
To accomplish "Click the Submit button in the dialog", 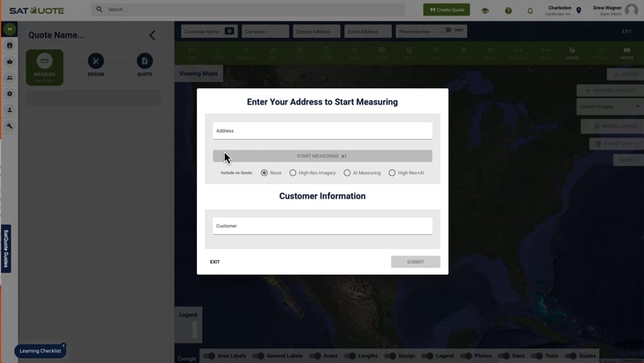I will (416, 262).
